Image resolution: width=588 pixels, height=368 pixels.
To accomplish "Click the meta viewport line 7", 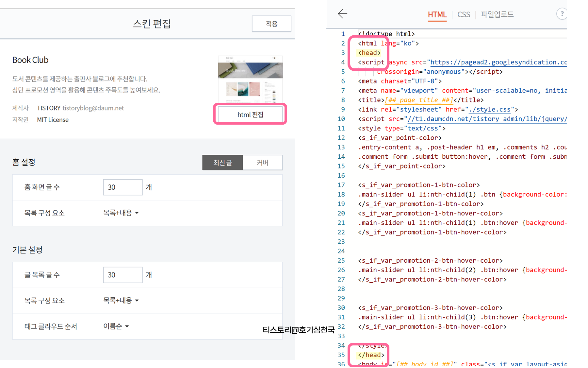I will tap(462, 91).
